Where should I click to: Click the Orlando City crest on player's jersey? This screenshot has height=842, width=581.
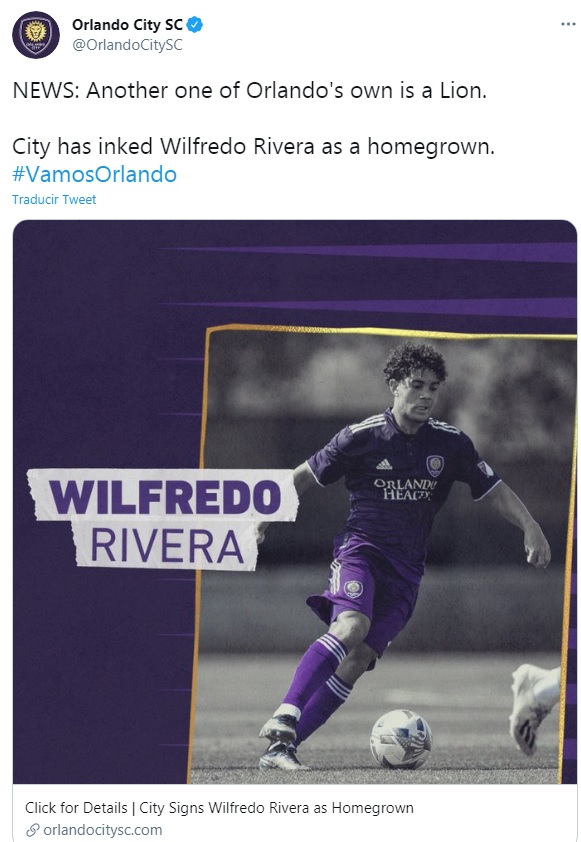[x=435, y=465]
